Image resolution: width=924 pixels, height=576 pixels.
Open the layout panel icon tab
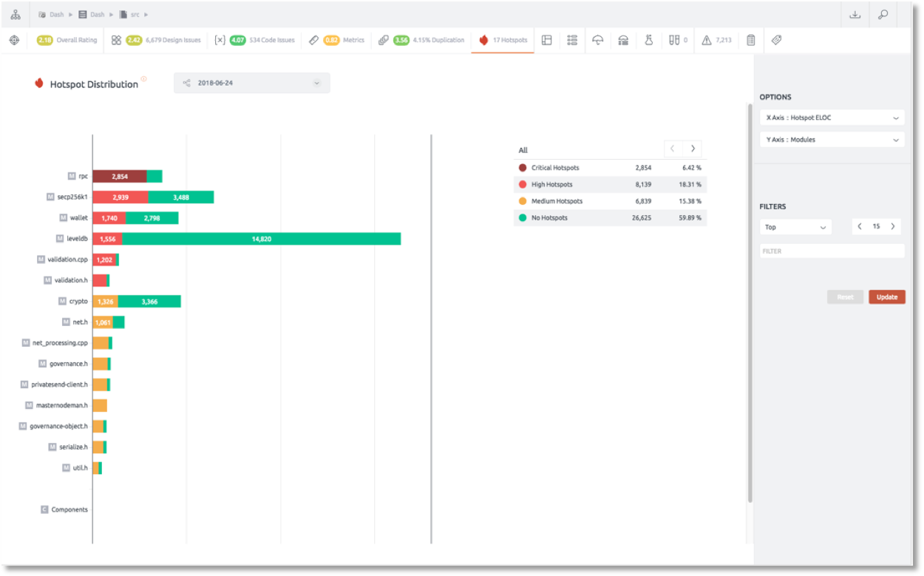(x=547, y=40)
